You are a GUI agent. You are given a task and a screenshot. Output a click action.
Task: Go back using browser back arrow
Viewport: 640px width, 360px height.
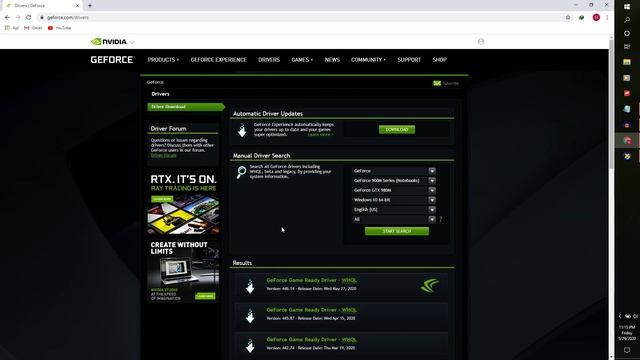click(7, 18)
